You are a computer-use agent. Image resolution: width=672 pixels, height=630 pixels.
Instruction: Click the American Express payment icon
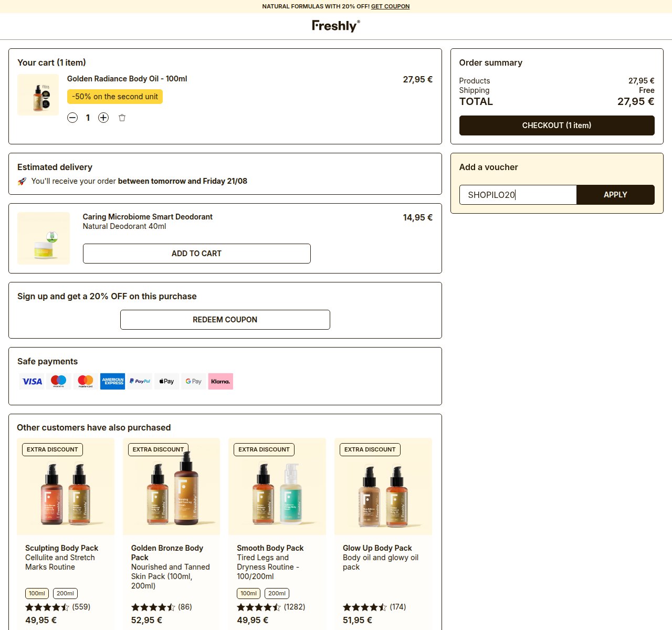click(x=112, y=381)
